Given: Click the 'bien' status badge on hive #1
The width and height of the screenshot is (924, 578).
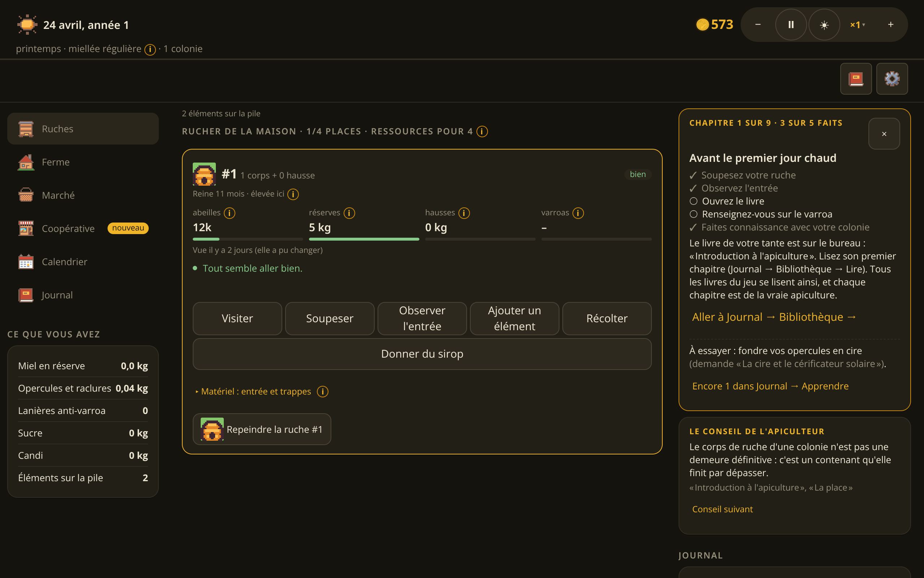Looking at the screenshot, I should click(638, 174).
